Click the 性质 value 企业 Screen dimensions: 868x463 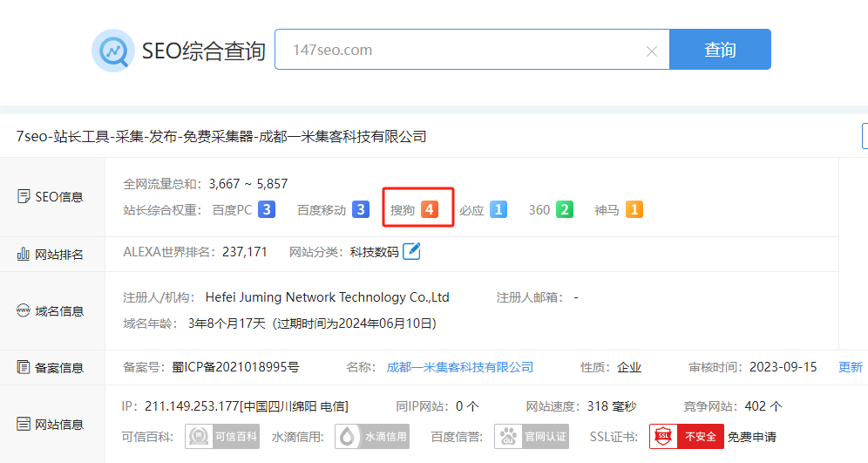(629, 367)
